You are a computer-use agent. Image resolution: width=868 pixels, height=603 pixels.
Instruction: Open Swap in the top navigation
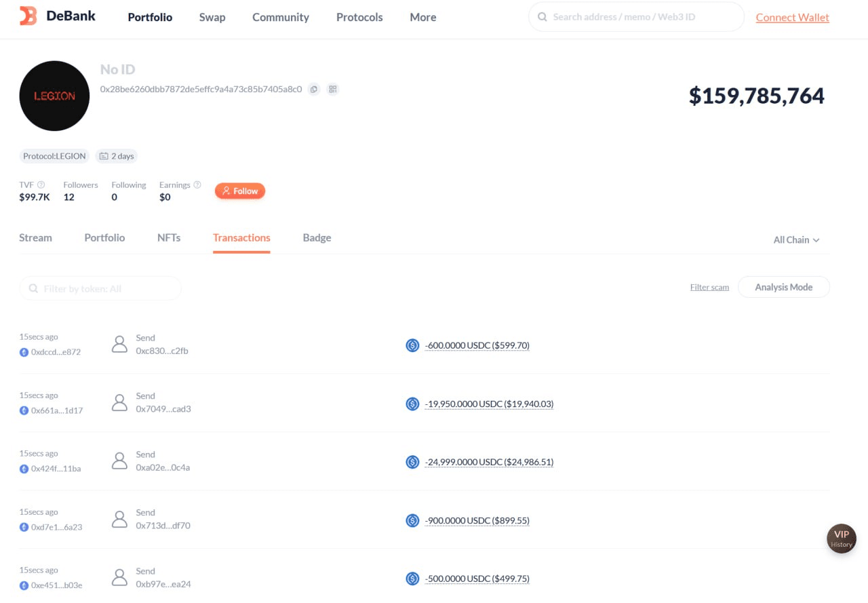212,17
